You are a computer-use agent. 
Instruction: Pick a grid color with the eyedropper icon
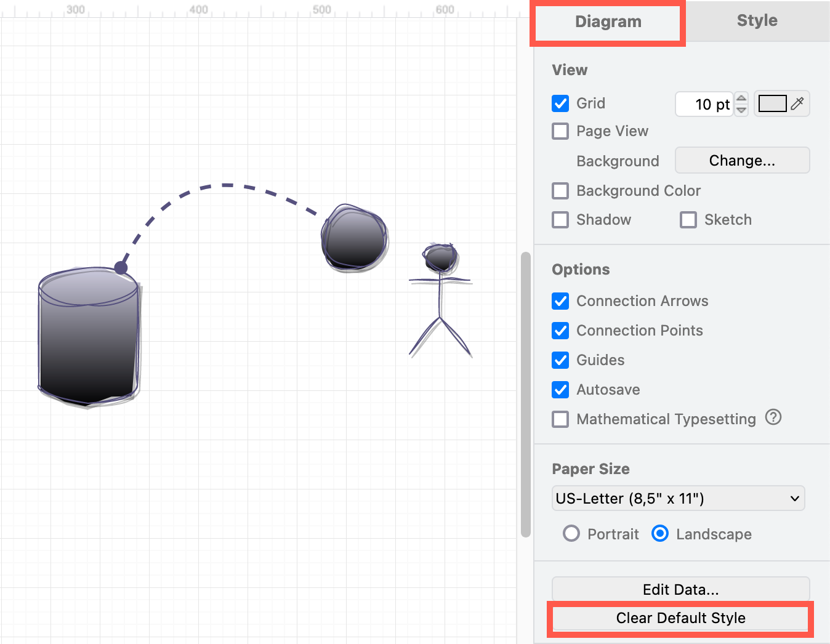[797, 103]
